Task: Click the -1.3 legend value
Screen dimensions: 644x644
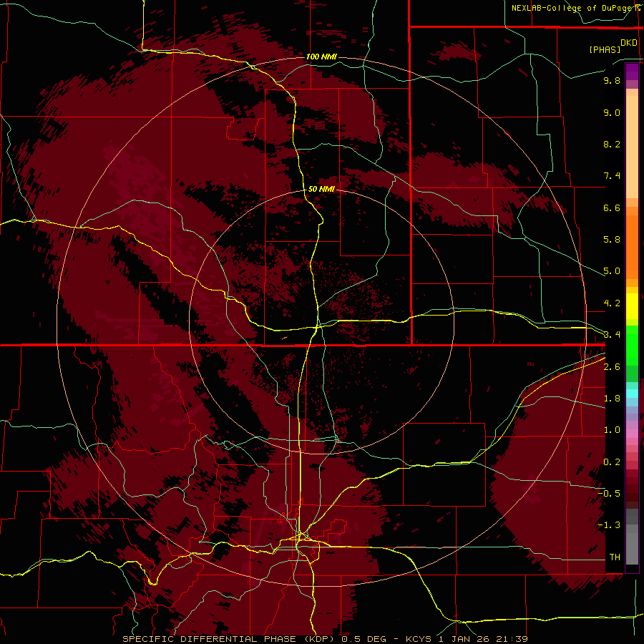Action: [609, 525]
